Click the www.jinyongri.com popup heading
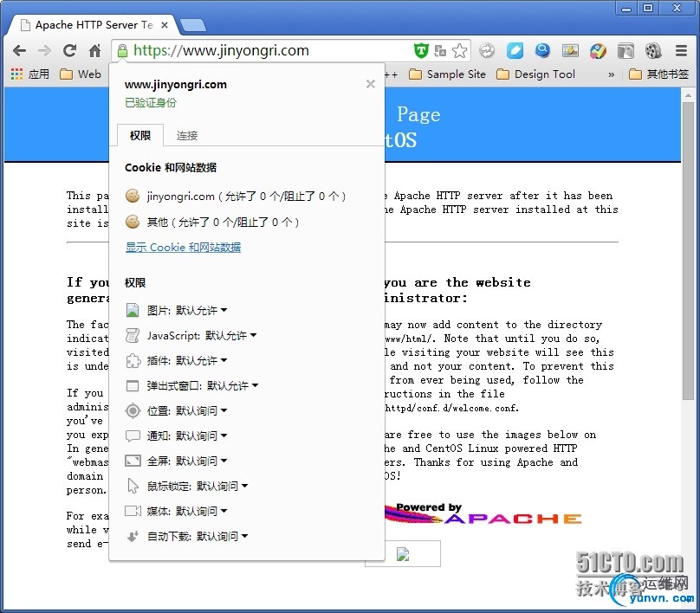Screen dimensions: 700x613 (x=176, y=84)
